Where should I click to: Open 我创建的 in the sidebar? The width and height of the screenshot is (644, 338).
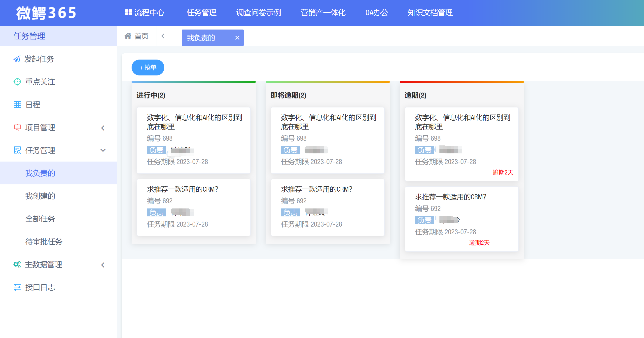coord(40,196)
